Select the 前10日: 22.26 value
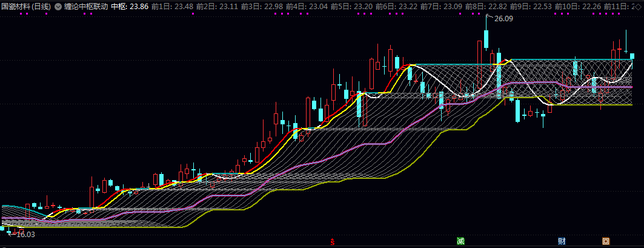Screen dimensions: 644x248 coord(577,7)
